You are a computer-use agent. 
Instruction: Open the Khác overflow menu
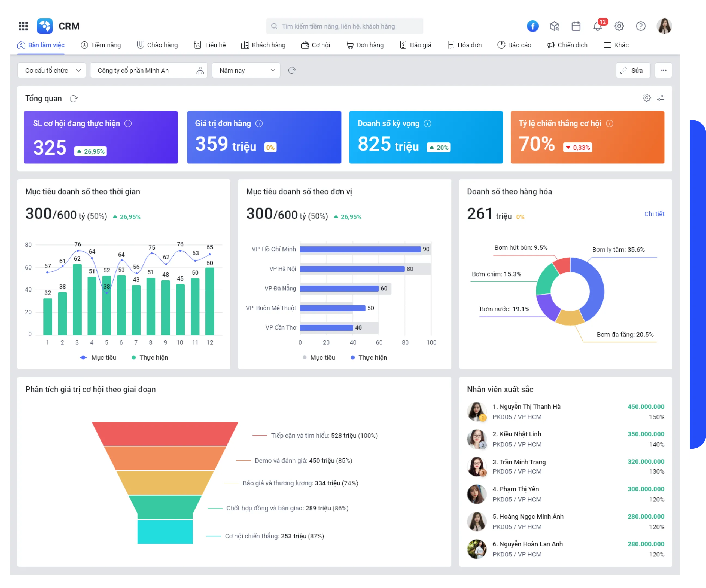(x=616, y=45)
